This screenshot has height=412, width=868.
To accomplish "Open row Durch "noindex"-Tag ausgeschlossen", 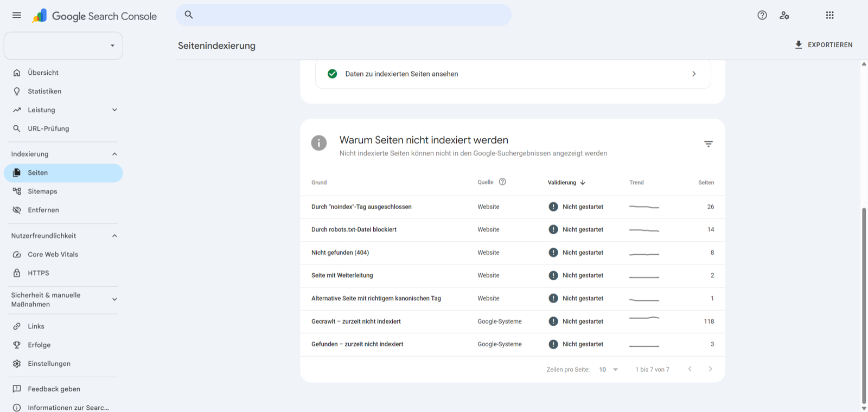I will tap(513, 207).
